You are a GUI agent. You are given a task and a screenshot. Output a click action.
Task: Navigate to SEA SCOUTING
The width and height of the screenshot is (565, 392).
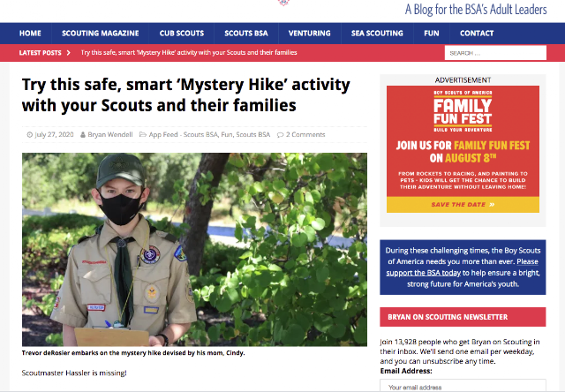click(x=377, y=34)
